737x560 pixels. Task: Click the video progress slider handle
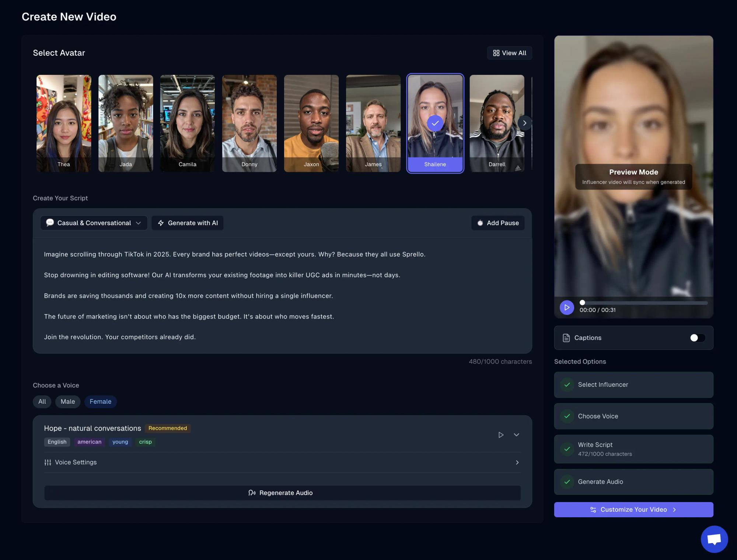[x=582, y=303]
